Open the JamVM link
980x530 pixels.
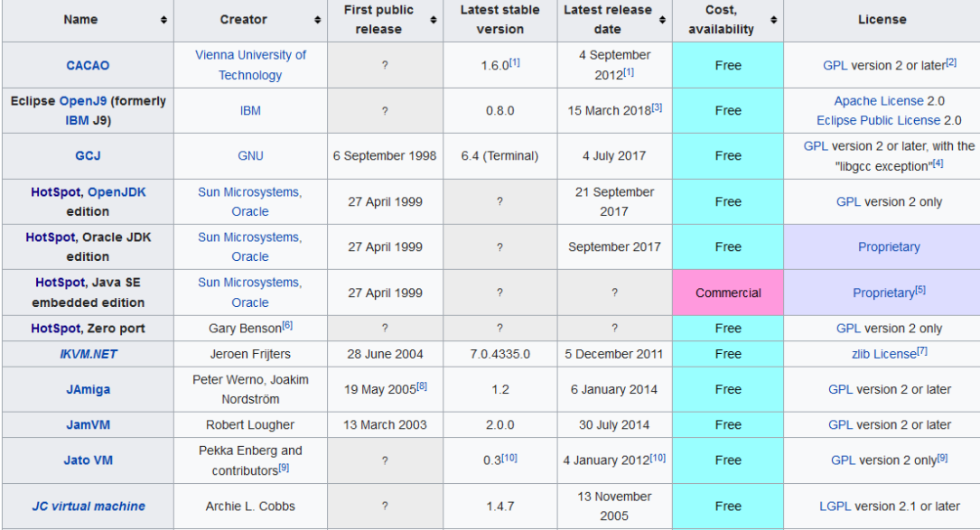(x=89, y=425)
